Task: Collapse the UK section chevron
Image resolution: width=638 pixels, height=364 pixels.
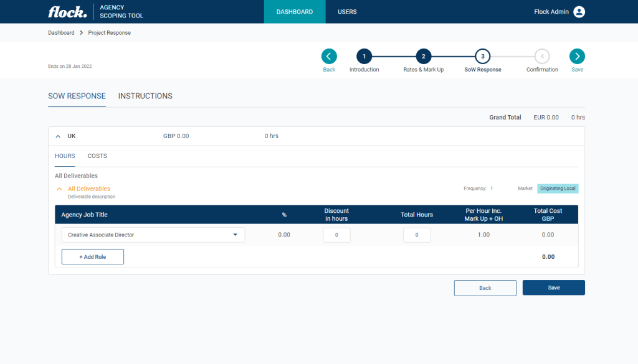Action: [58, 136]
